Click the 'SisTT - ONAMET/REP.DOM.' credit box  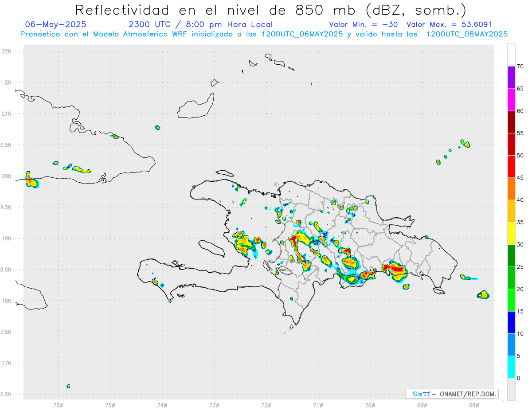coord(452,394)
